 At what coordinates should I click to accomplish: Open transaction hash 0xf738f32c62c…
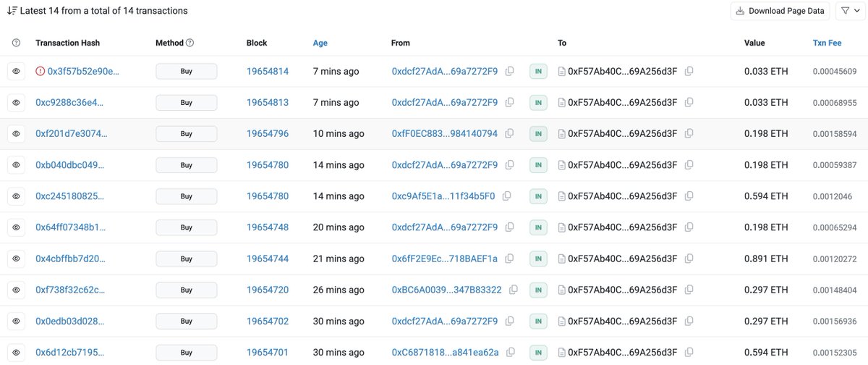(x=70, y=290)
